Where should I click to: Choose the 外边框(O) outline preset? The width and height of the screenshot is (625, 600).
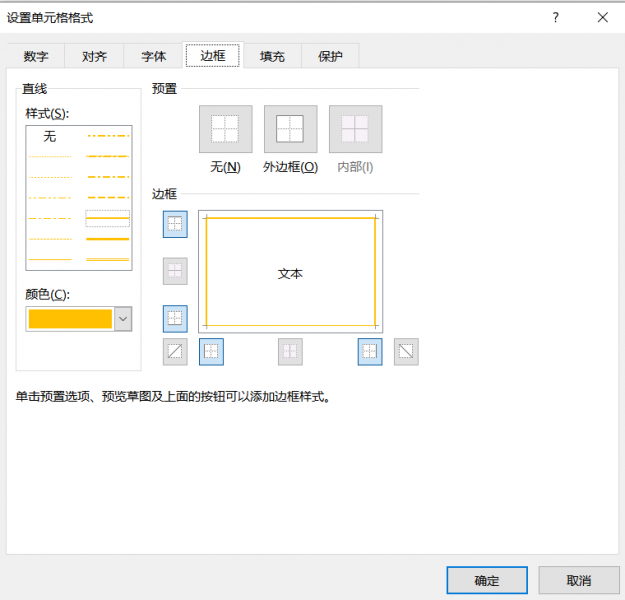coord(291,129)
